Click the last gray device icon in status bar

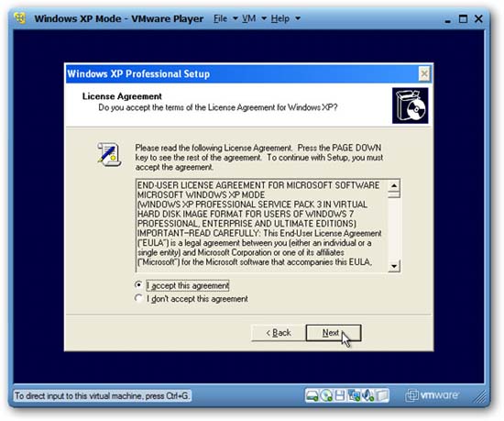tap(382, 395)
